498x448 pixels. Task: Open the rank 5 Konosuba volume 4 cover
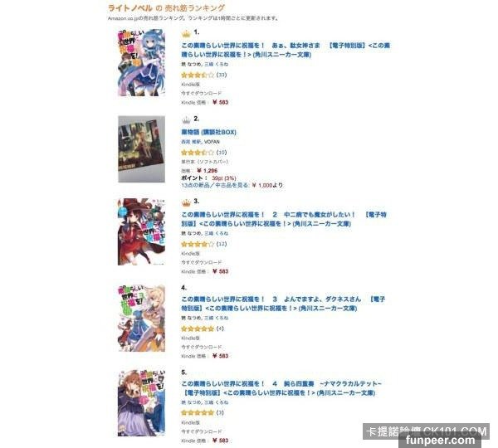point(142,402)
